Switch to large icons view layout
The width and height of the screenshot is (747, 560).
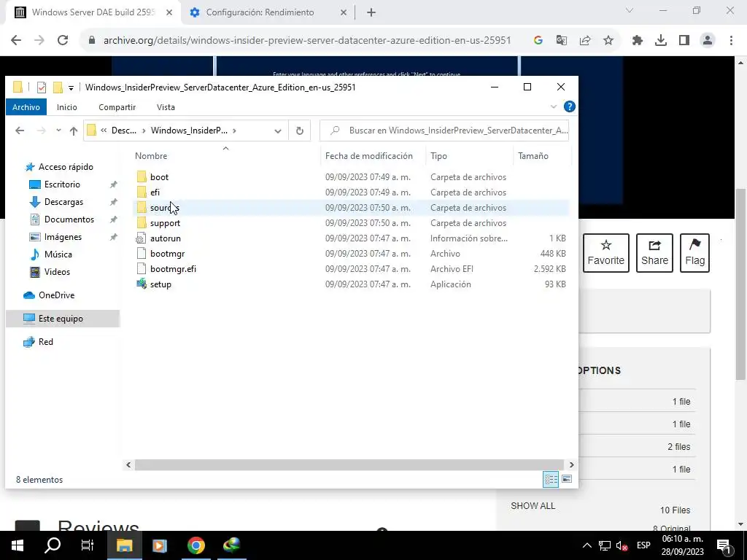click(567, 480)
